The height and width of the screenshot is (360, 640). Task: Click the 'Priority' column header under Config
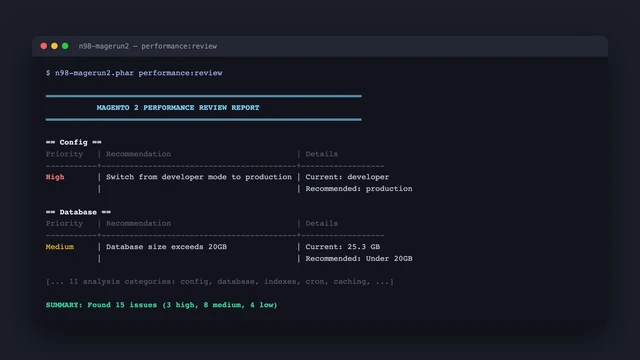point(64,154)
